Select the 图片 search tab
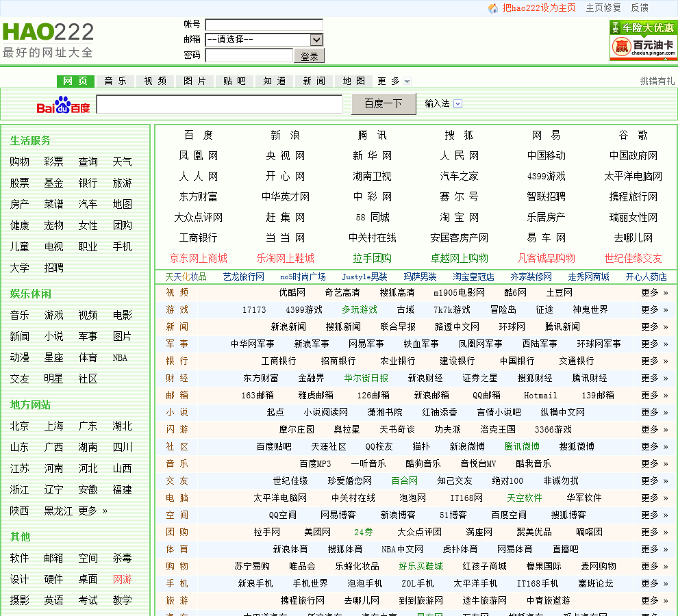The height and width of the screenshot is (616, 678). 194,81
